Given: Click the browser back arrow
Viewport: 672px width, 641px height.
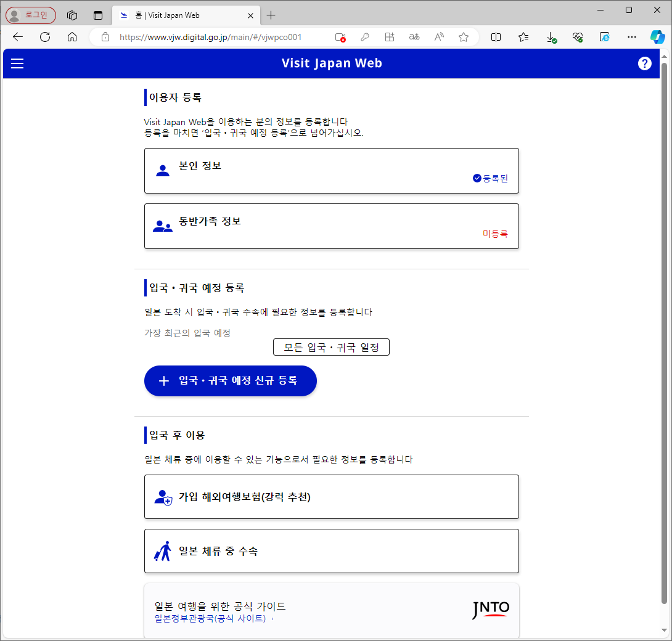Looking at the screenshot, I should tap(18, 37).
